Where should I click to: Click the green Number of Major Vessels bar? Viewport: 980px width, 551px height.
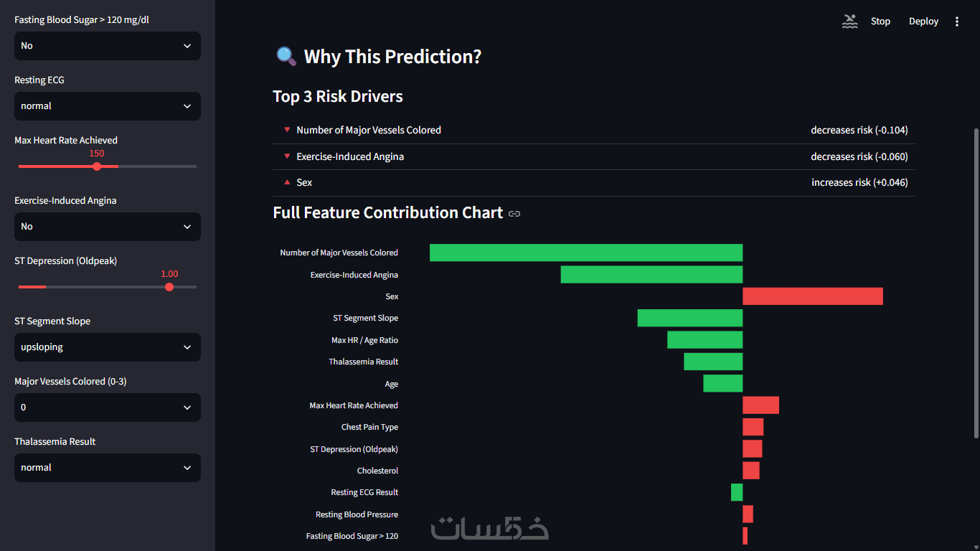(586, 253)
